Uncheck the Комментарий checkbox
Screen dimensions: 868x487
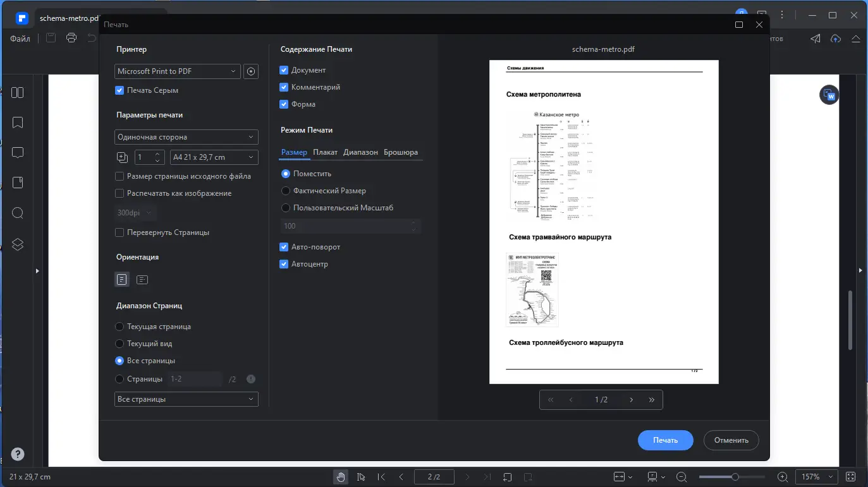click(284, 87)
